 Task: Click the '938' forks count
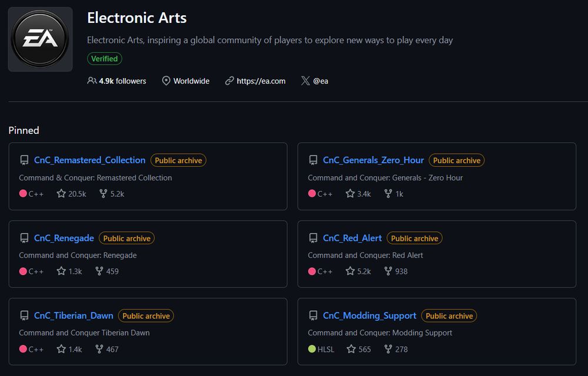401,271
